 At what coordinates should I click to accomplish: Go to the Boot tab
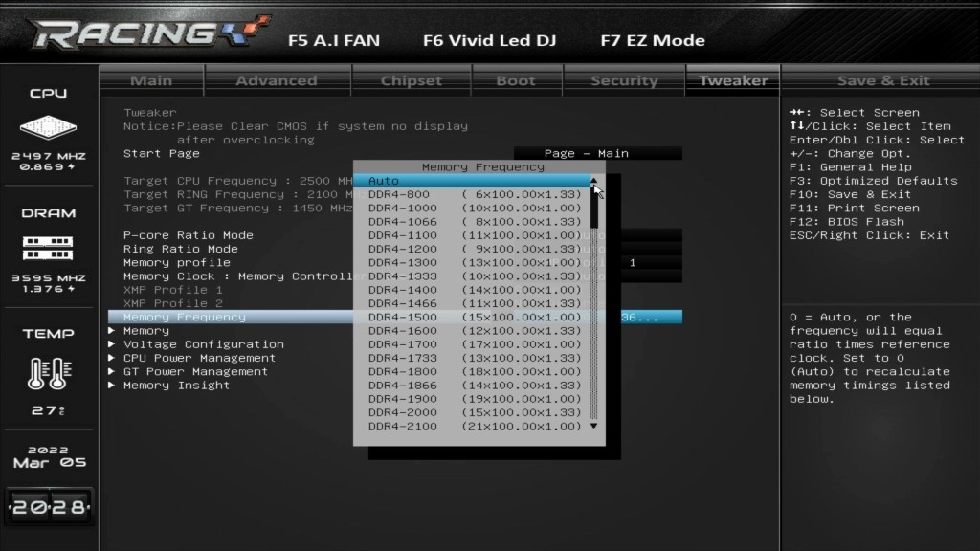coord(515,81)
